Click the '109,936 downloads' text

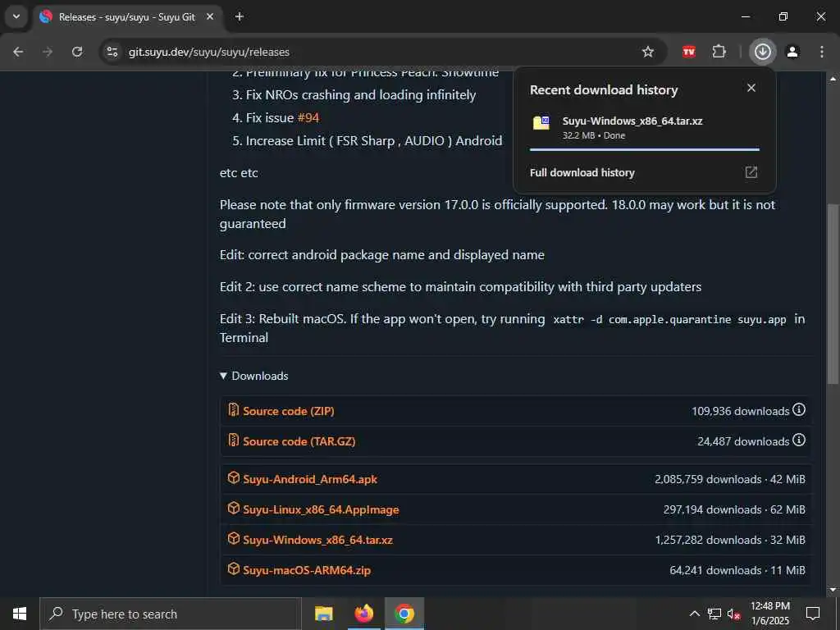(x=741, y=412)
